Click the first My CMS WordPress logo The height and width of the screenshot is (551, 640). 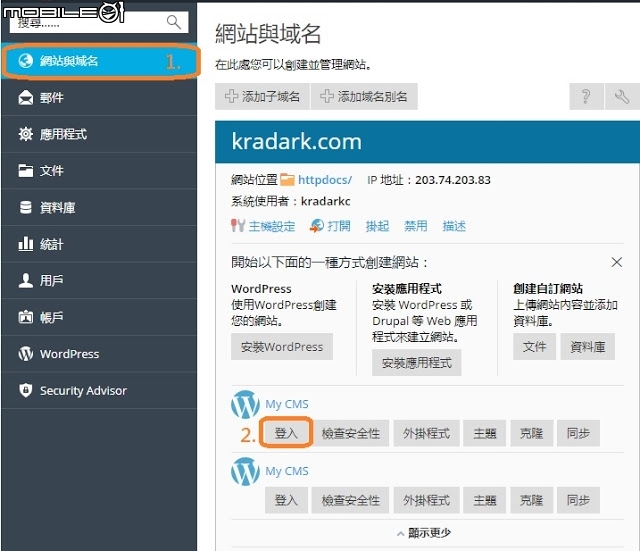tap(245, 404)
